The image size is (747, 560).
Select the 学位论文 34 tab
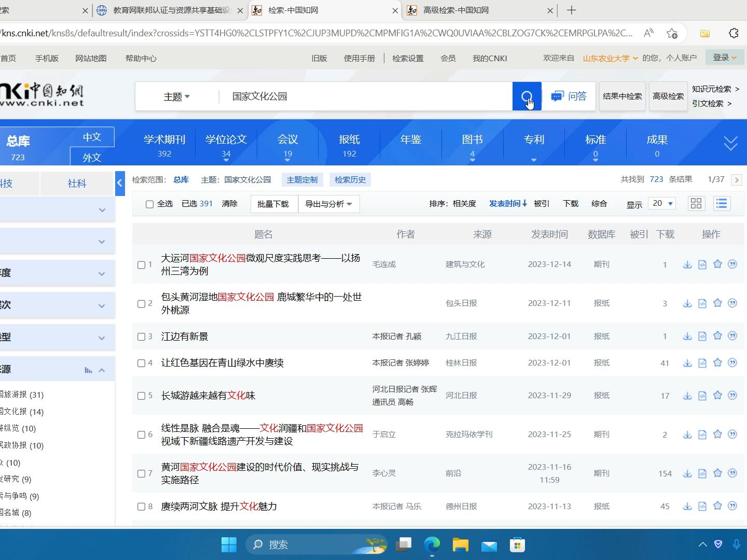[226, 145]
